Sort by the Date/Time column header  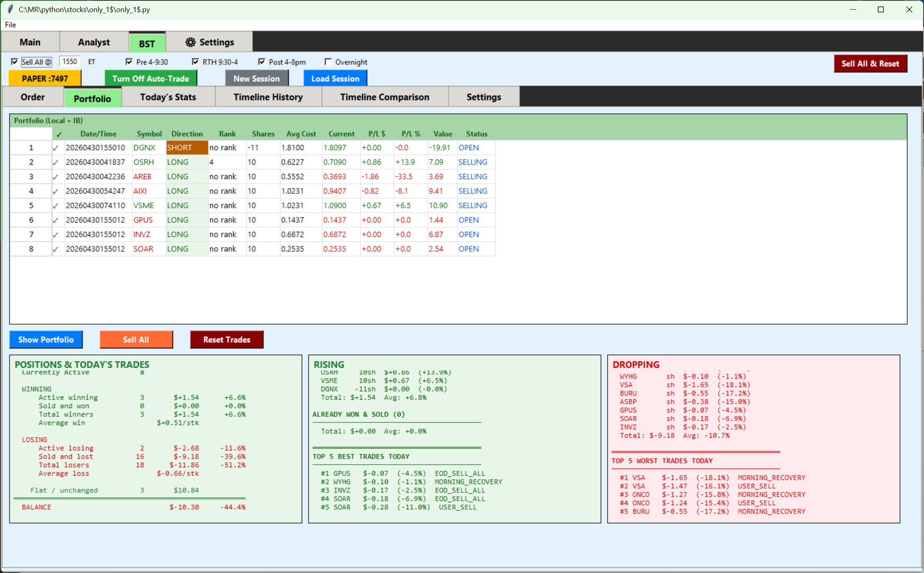pos(98,134)
